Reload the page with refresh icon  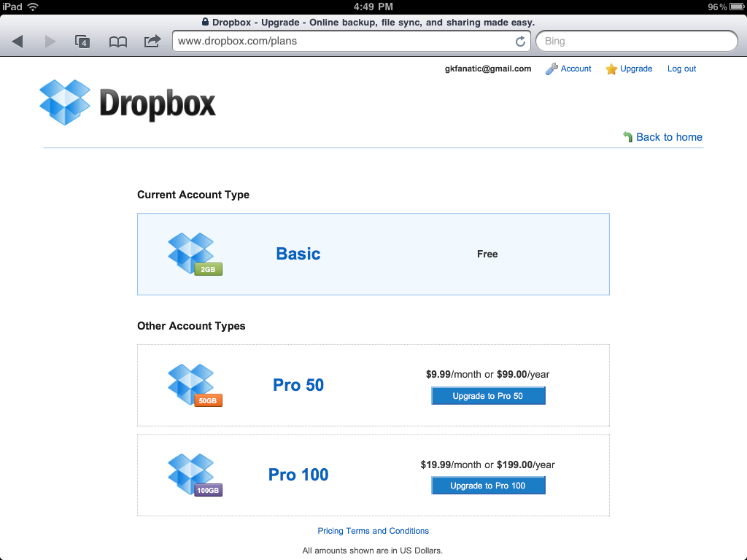pyautogui.click(x=520, y=42)
